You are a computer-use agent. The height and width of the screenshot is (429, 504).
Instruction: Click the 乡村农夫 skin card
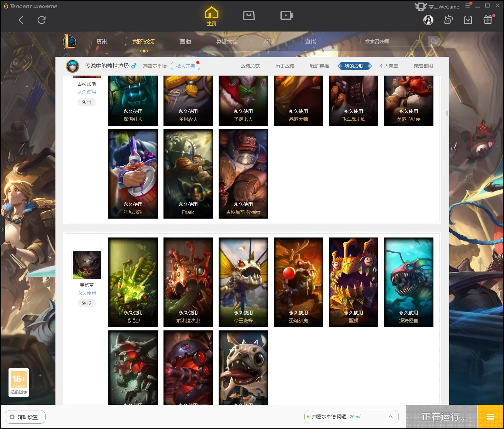coord(188,100)
